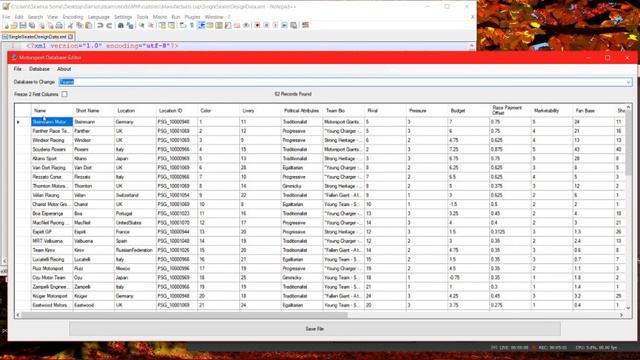The image size is (640, 360).
Task: Click the Save File button
Action: pos(315,329)
